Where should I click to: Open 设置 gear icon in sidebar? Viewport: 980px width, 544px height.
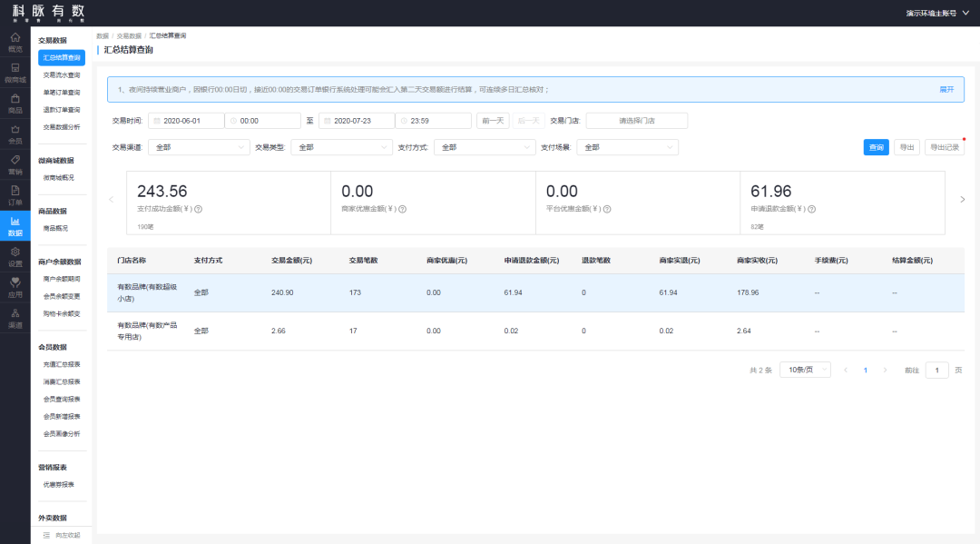click(x=15, y=256)
